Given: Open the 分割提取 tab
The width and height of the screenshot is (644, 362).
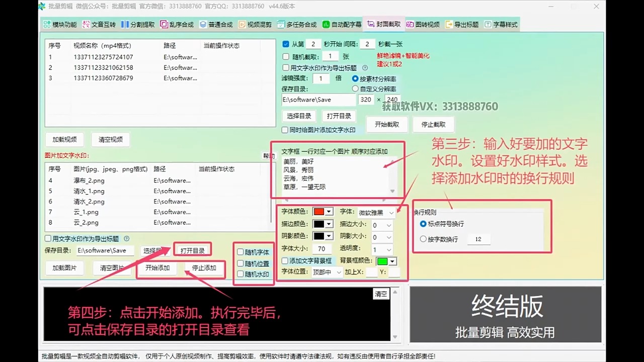Looking at the screenshot, I should pos(138,24).
